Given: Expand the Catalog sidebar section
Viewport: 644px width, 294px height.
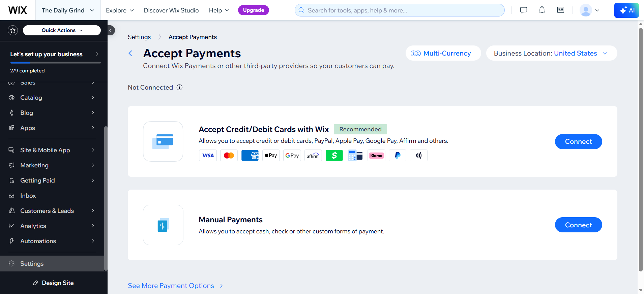Looking at the screenshot, I should tap(52, 98).
